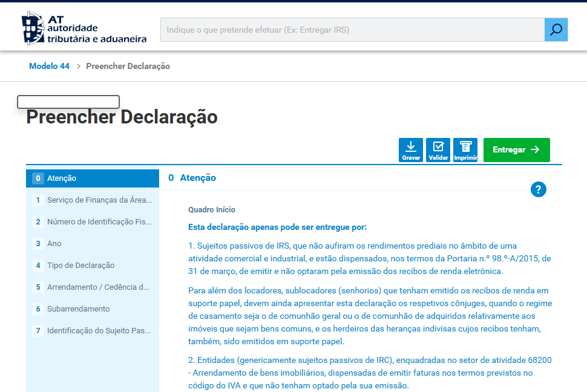Click the empty box above the page title
The image size is (587, 392).
pyautogui.click(x=68, y=102)
